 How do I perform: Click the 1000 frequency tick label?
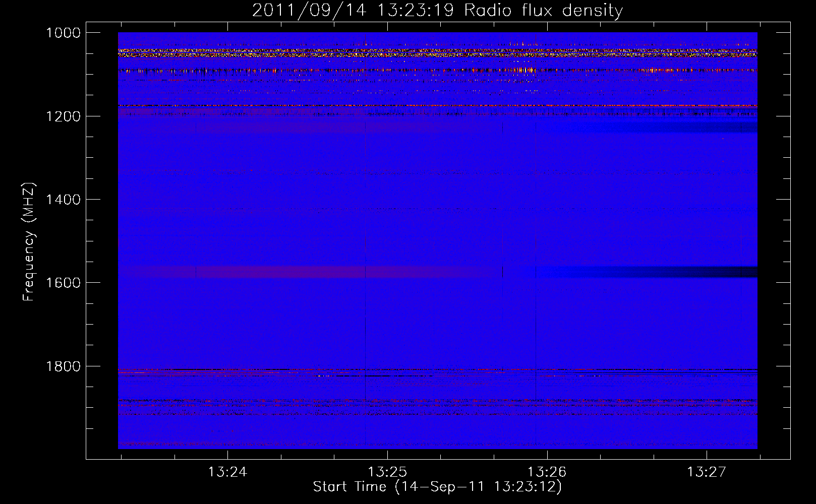pos(63,33)
